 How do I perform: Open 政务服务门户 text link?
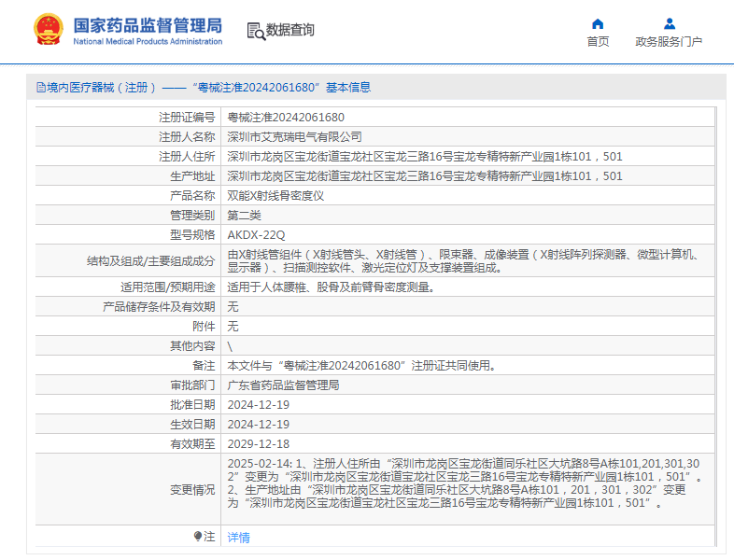(x=669, y=42)
